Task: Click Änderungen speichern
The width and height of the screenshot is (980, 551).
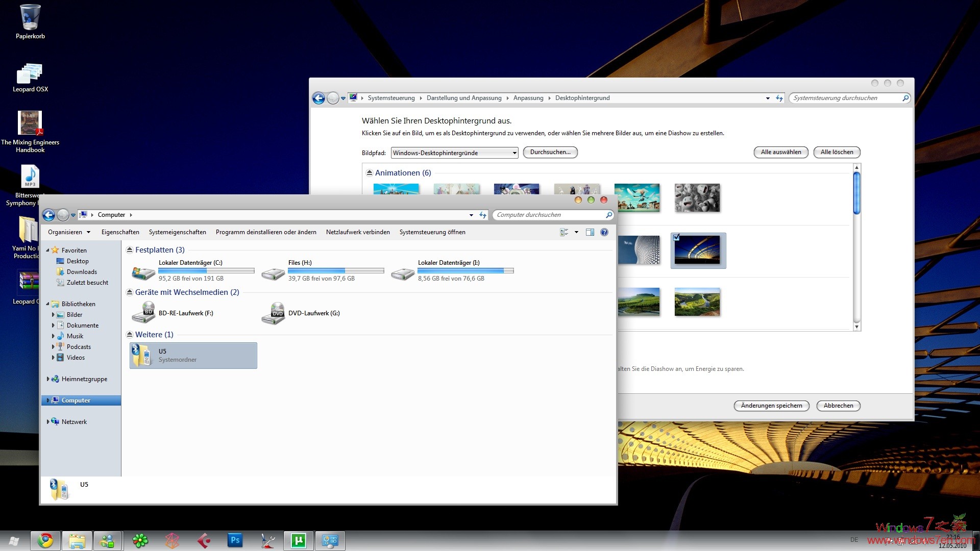Action: (x=771, y=406)
